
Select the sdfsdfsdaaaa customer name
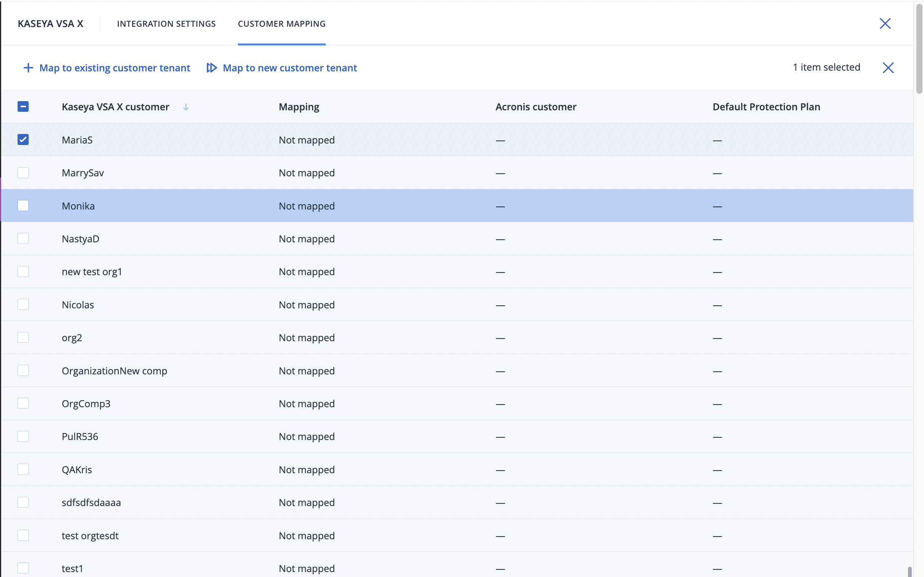point(91,503)
